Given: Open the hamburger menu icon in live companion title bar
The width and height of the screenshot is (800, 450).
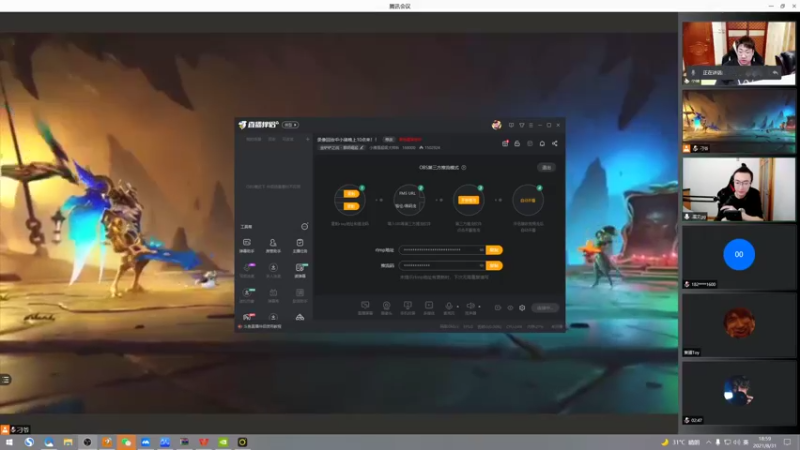Looking at the screenshot, I should pyautogui.click(x=531, y=125).
